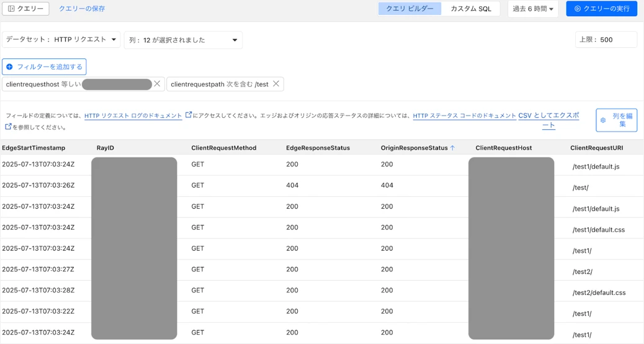644x344 pixels.
Task: Click クエリーの保存 link
Action: point(82,9)
